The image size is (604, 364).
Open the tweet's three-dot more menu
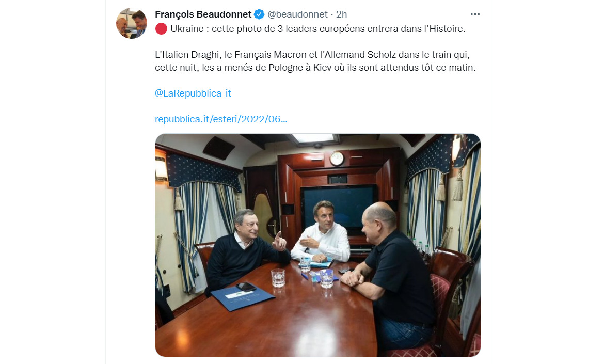point(475,14)
